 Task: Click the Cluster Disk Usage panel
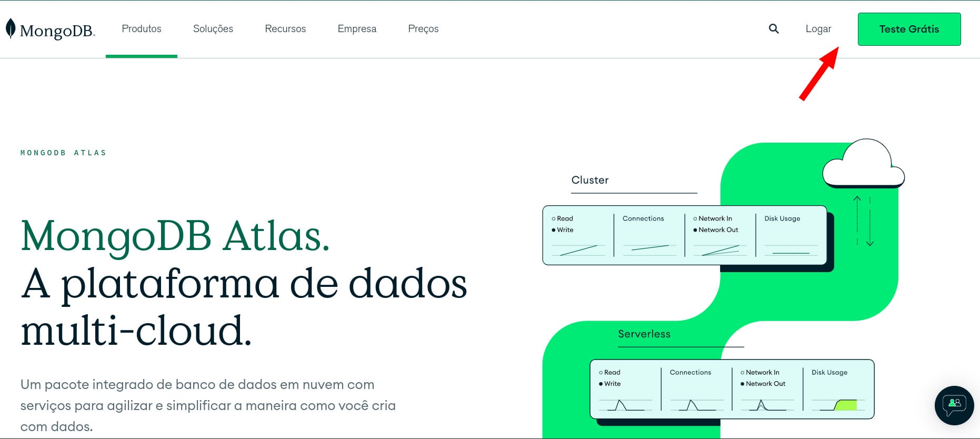click(x=791, y=235)
